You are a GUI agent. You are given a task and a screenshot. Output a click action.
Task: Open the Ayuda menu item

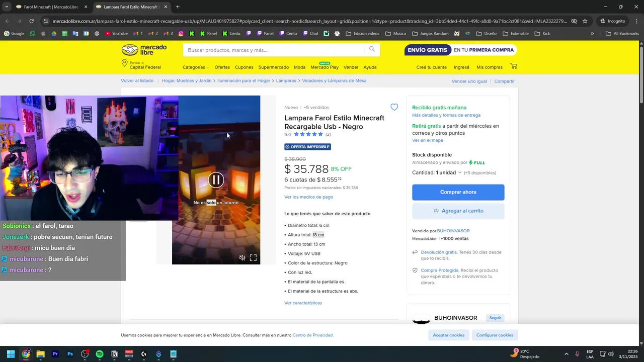tap(370, 67)
